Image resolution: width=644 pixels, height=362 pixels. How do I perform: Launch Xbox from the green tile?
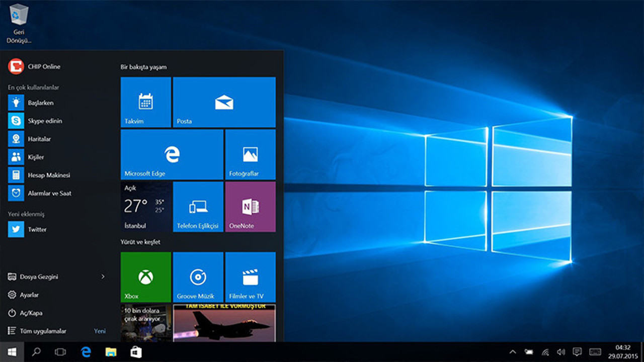click(x=145, y=277)
